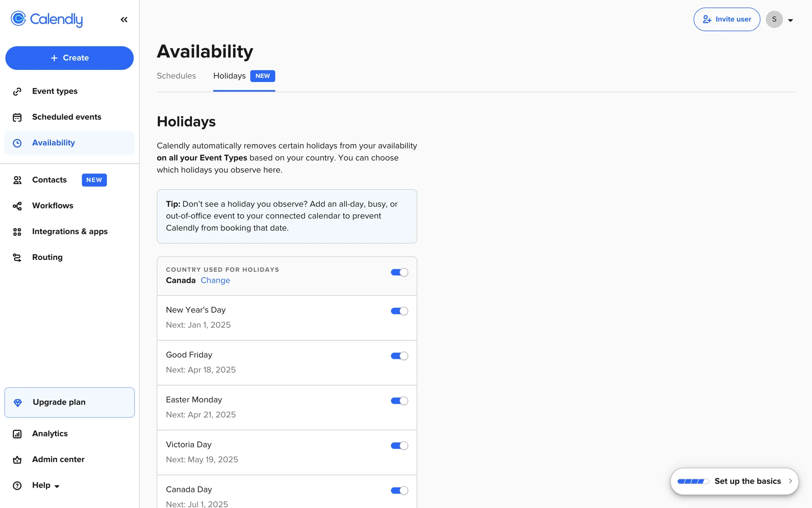Click the Change country link

click(x=215, y=280)
